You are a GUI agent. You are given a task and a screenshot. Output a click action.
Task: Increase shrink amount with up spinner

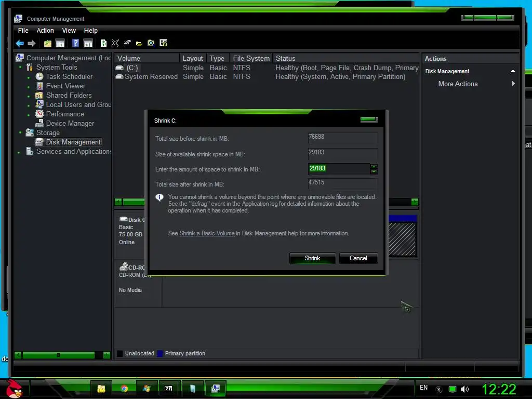coord(374,166)
